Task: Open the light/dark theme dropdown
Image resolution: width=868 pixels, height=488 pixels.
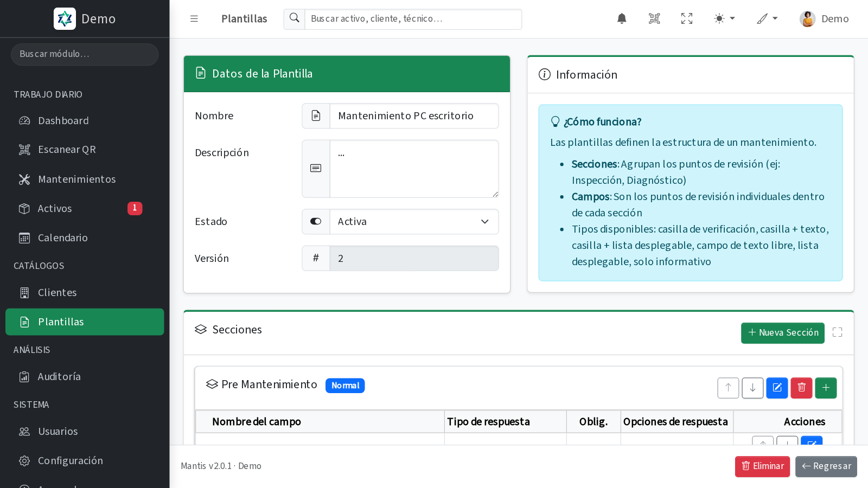Action: click(x=724, y=19)
